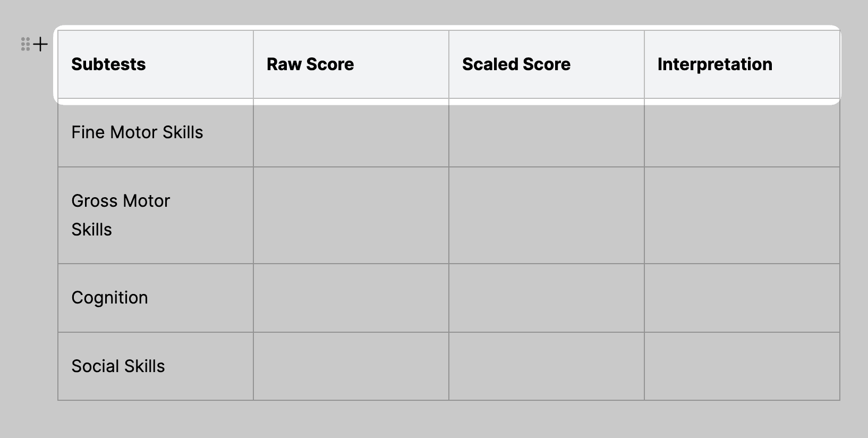Select the Subtests header cell
The height and width of the screenshot is (438, 868).
154,64
